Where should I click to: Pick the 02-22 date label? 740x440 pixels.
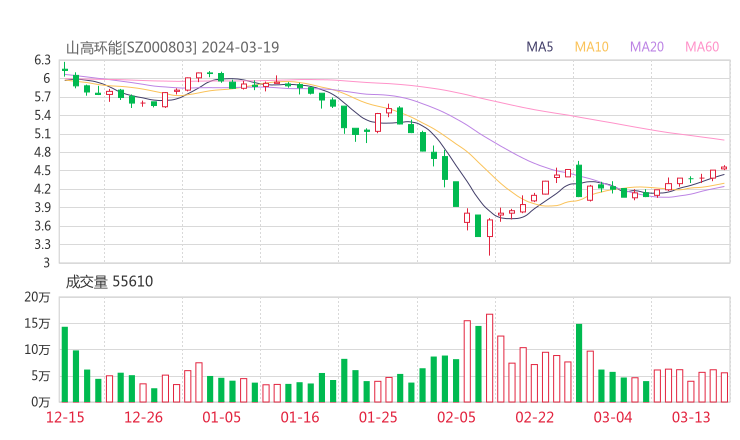(x=534, y=417)
